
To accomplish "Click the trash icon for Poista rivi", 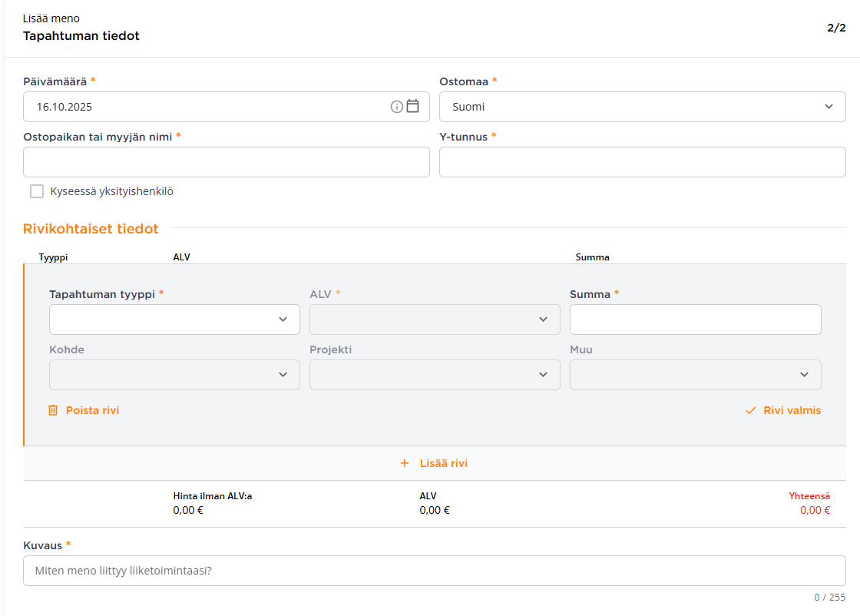I will coord(53,410).
